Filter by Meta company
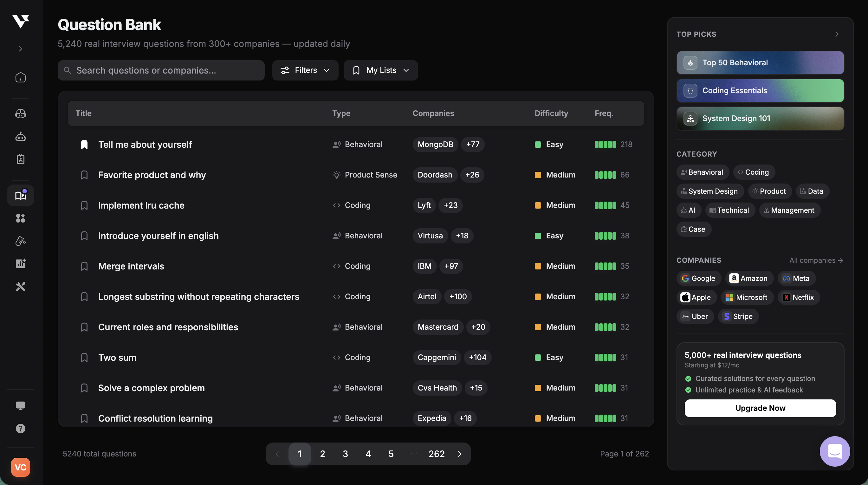868x485 pixels. point(796,278)
